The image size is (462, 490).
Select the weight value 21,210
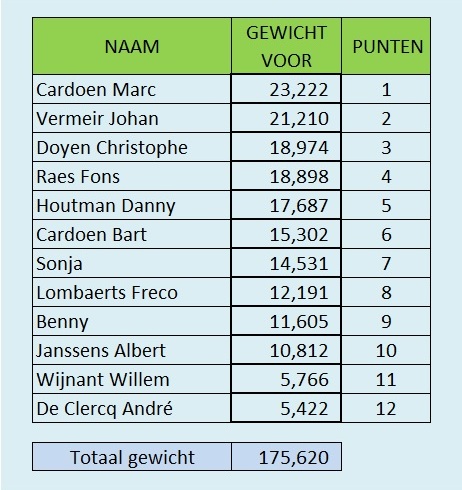(286, 118)
